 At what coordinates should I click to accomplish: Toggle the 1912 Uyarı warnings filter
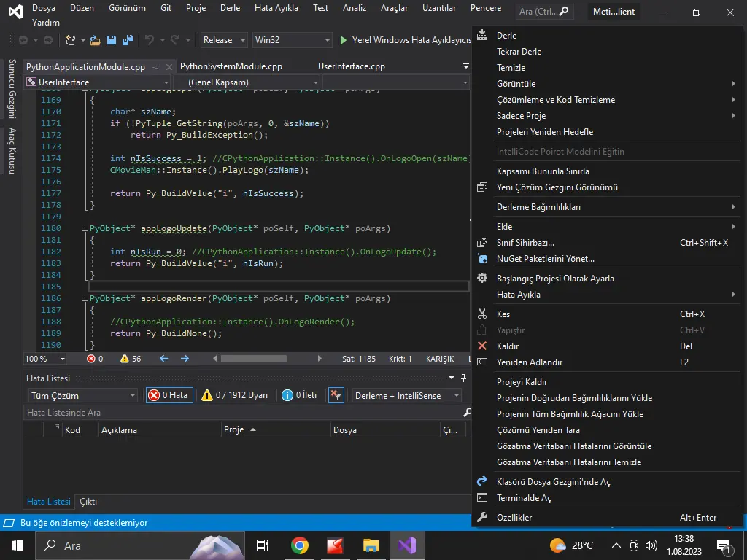point(235,395)
